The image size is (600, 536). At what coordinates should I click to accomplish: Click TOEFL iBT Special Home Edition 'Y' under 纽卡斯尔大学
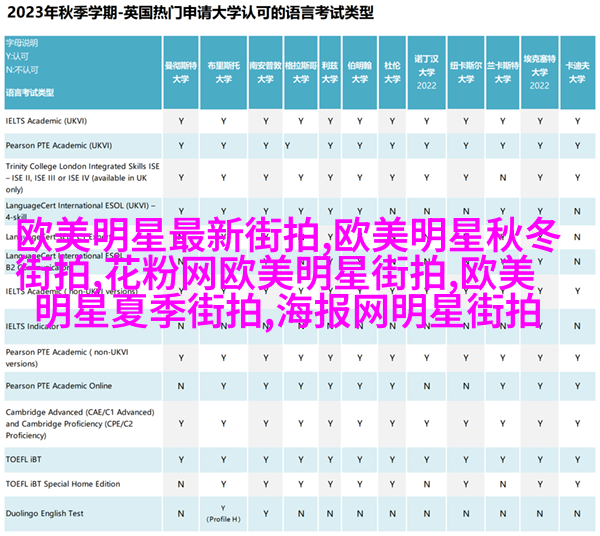coord(466,484)
